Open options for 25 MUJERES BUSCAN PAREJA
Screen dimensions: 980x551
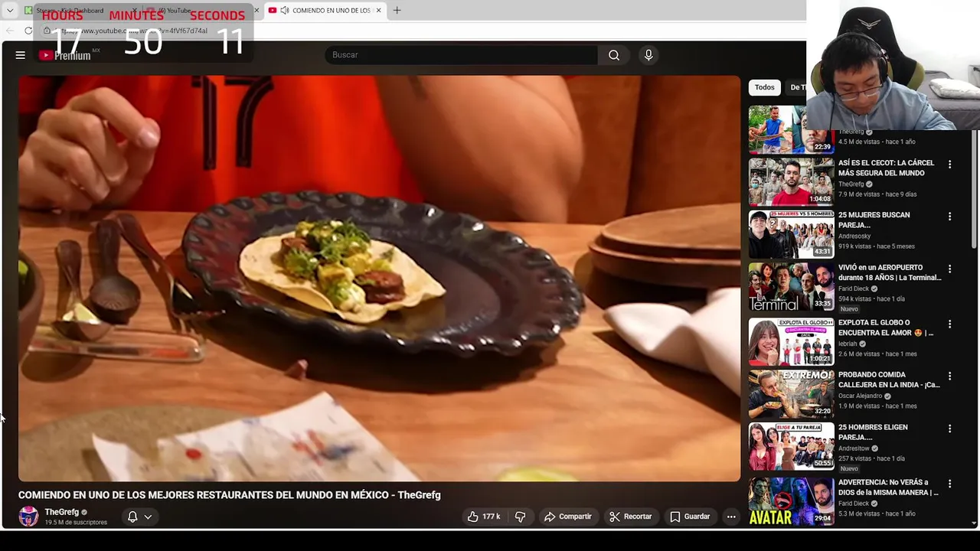(950, 217)
